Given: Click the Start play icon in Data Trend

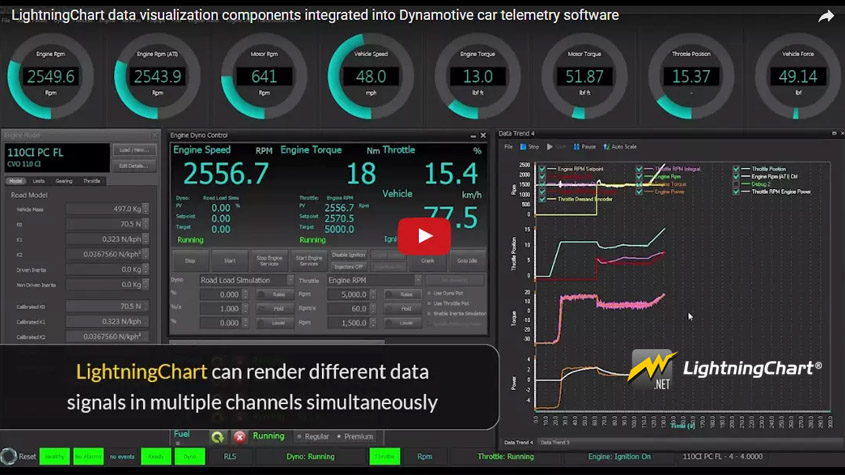Looking at the screenshot, I should coord(550,147).
